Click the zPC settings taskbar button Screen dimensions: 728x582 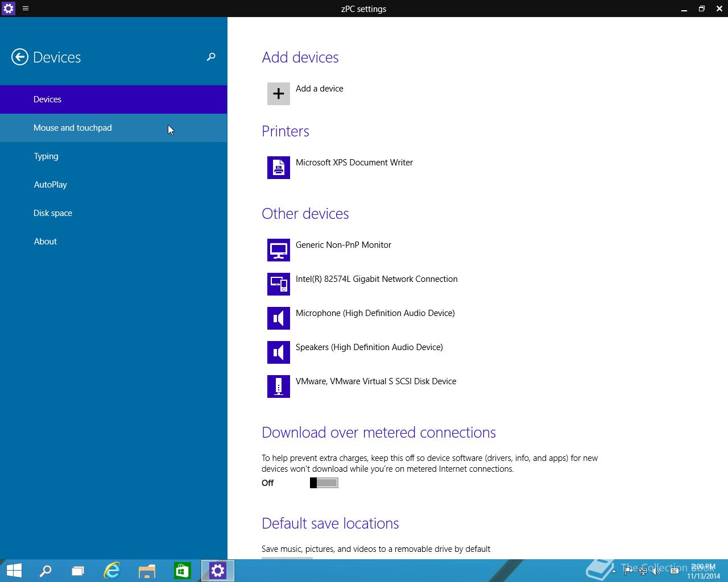click(218, 571)
